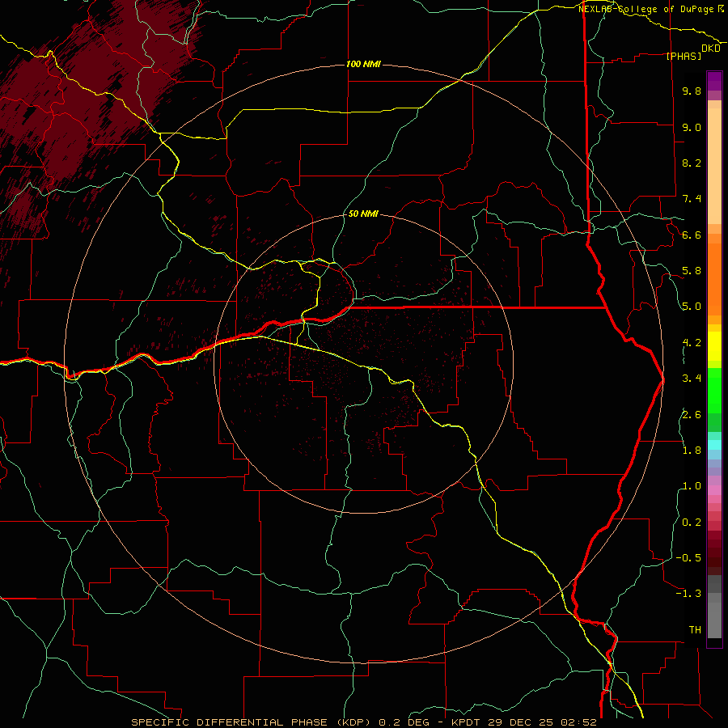Select the "-0.5" scale label
Image resolution: width=728 pixels, height=728 pixels.
click(x=688, y=558)
